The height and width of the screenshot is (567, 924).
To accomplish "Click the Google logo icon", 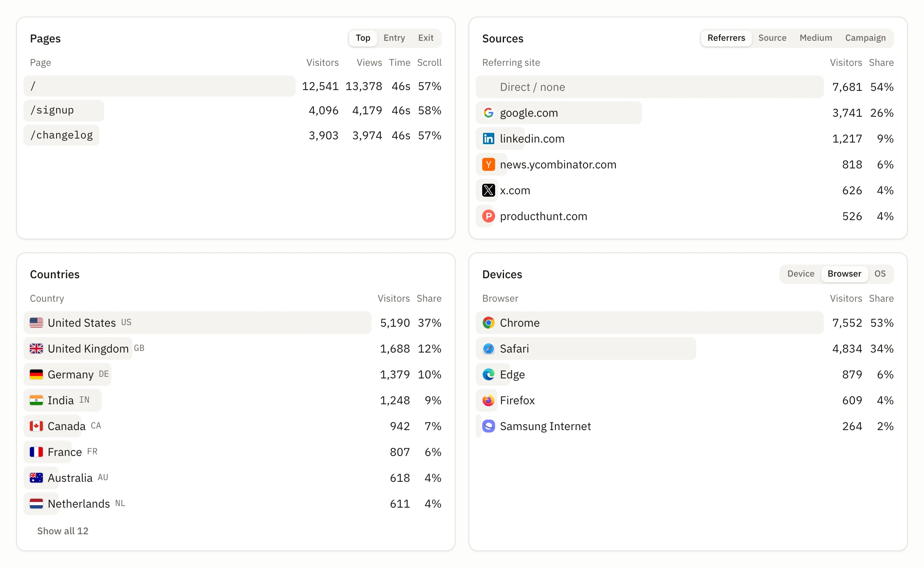I will [488, 113].
